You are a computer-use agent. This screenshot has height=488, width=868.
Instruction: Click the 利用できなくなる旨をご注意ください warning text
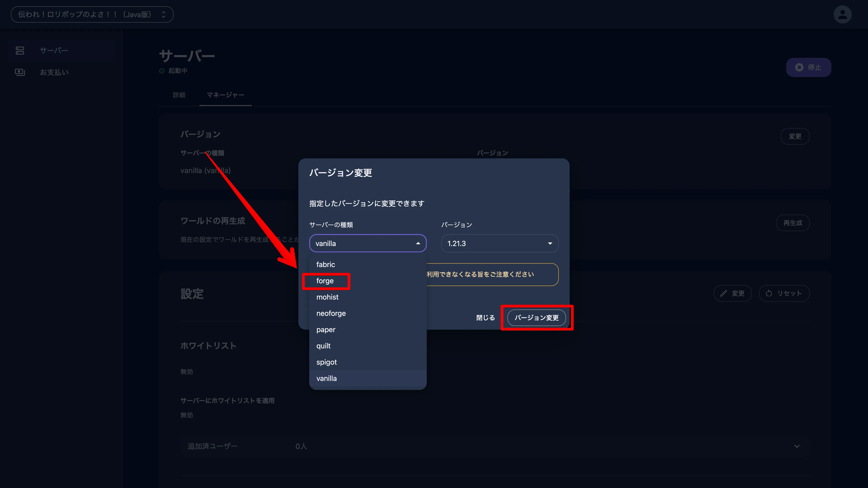(480, 274)
